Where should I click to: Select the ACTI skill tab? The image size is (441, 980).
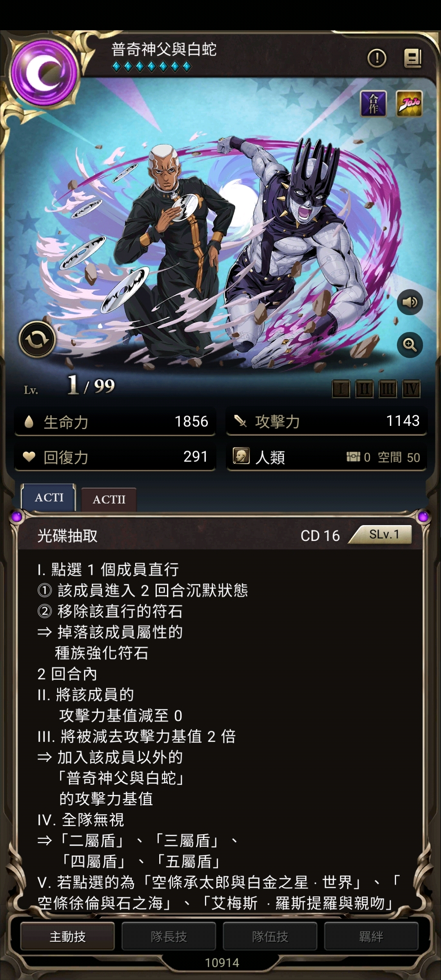(x=49, y=497)
